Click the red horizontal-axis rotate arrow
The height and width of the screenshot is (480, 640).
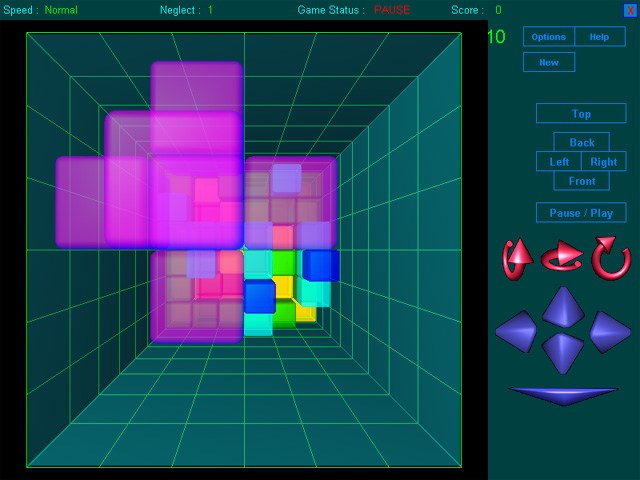click(x=563, y=259)
